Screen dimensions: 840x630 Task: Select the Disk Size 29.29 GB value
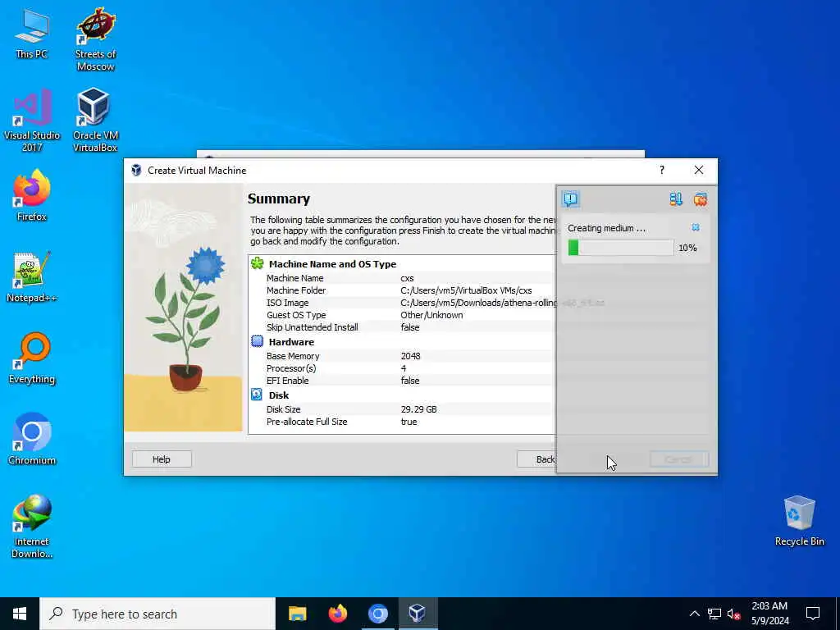(418, 409)
